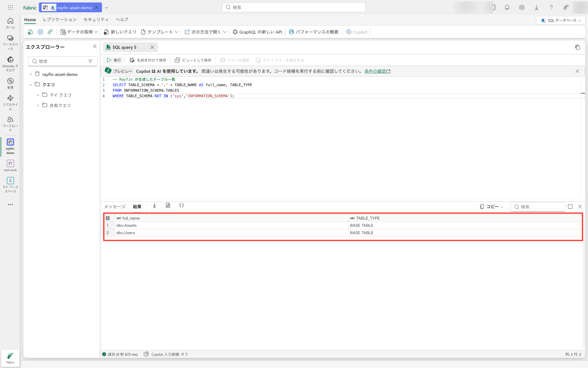Switch to the メッセージ results tab

pyautogui.click(x=115, y=207)
